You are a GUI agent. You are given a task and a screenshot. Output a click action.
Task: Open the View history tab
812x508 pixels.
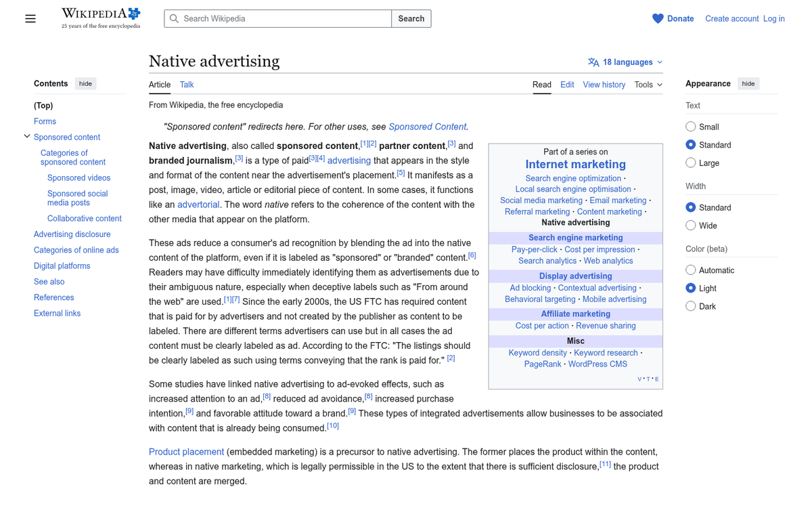pos(604,85)
